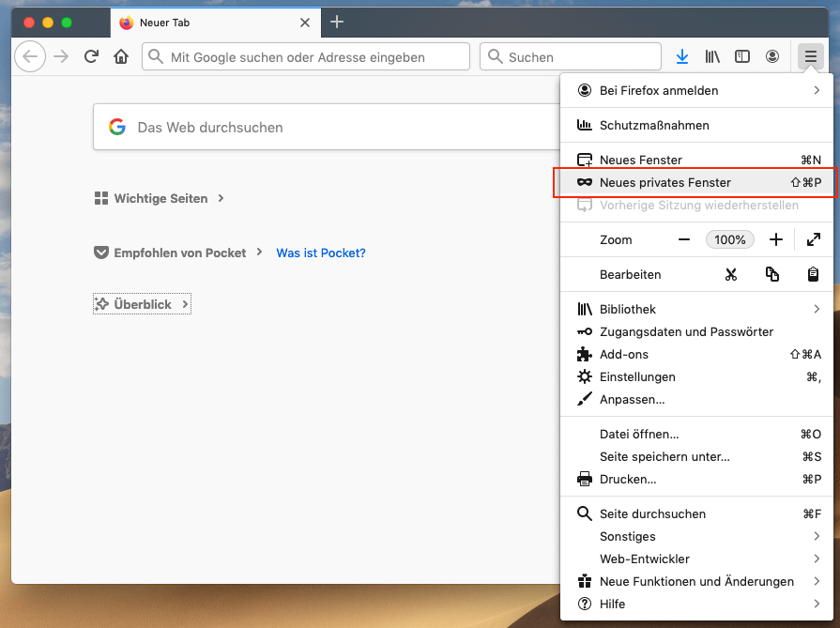Click the clipboard paste icon
840x628 pixels.
[813, 274]
